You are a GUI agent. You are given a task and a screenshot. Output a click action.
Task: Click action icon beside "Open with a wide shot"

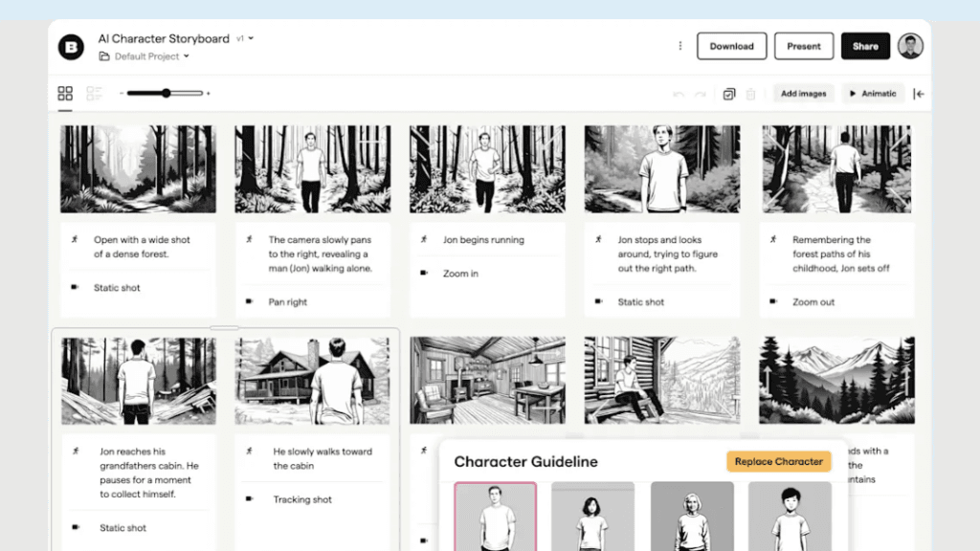(75, 239)
